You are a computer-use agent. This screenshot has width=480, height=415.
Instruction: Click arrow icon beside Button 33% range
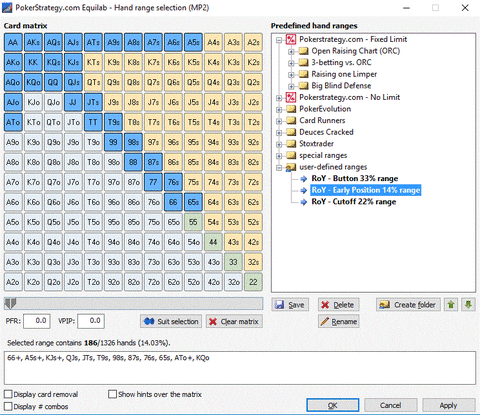point(303,179)
